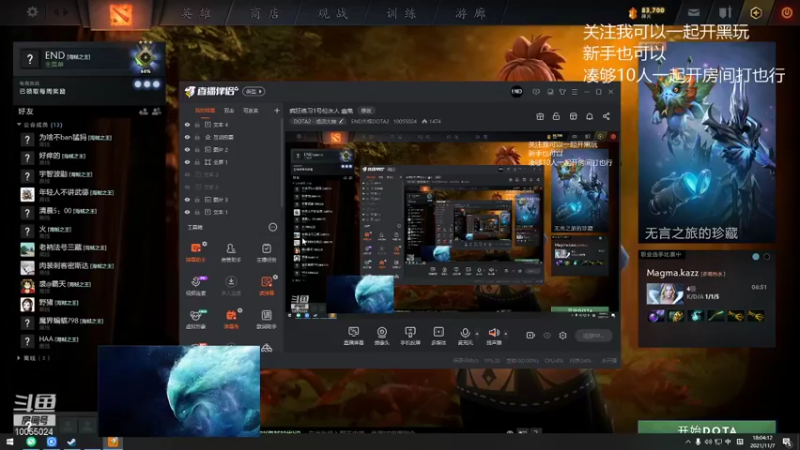Image resolution: width=800 pixels, height=450 pixels.
Task: Toggle the lock for 文本 4 source
Action: pyautogui.click(x=197, y=124)
